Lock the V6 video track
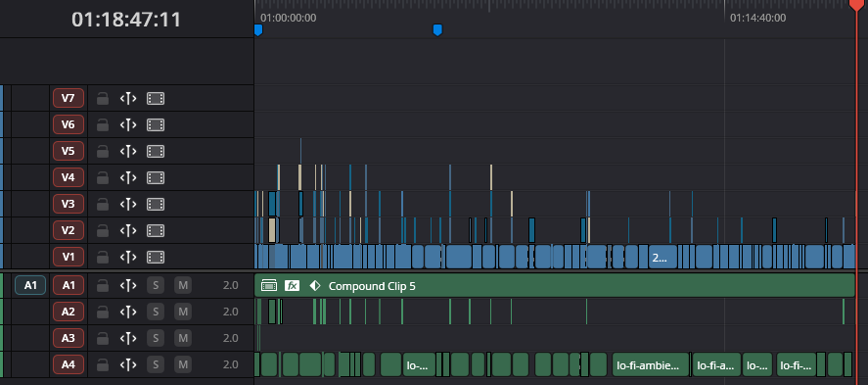868x385 pixels. [x=103, y=125]
